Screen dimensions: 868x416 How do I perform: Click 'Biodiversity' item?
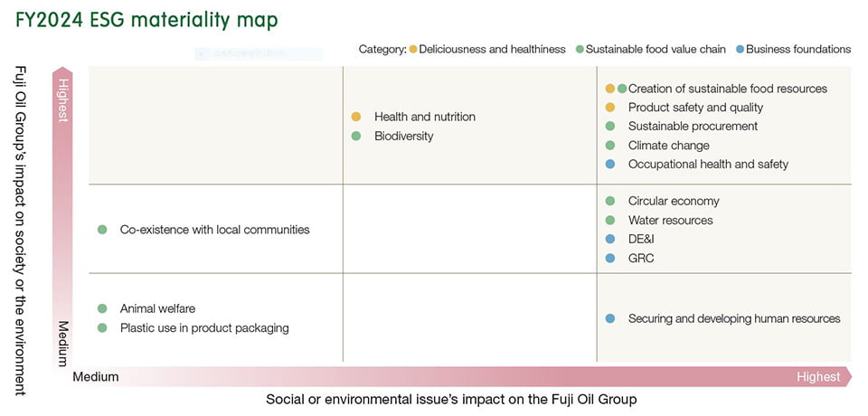[x=403, y=136]
